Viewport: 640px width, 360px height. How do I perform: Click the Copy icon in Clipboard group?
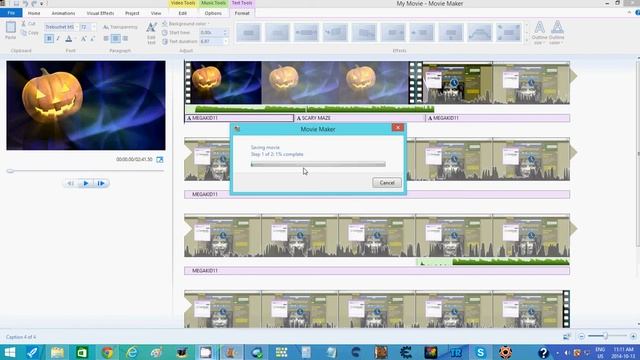pos(24,33)
